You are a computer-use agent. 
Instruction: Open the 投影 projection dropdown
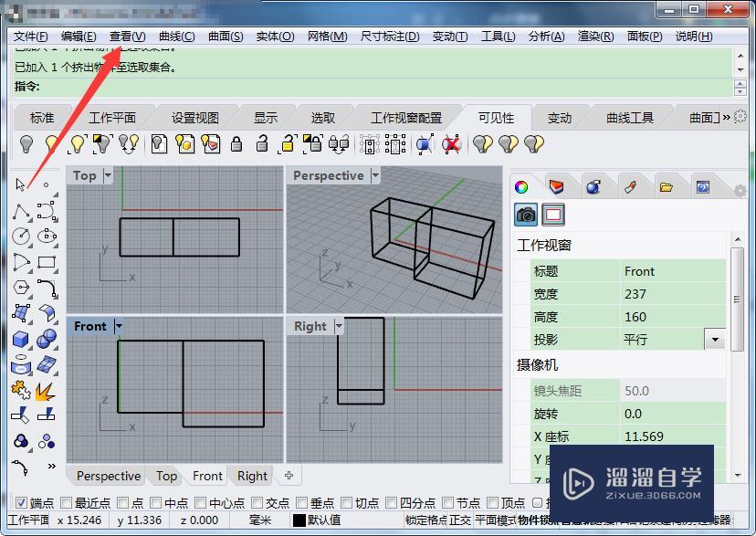(715, 340)
